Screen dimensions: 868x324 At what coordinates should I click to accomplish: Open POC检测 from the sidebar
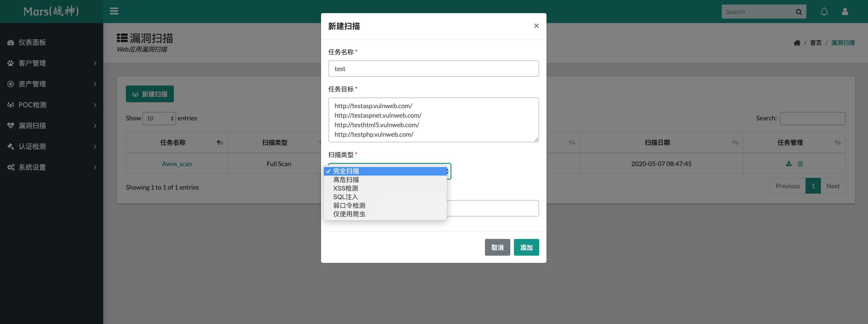[33, 105]
